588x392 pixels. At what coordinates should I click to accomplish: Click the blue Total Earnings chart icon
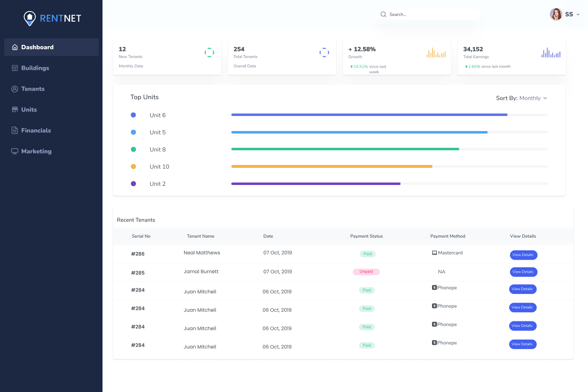pos(550,53)
